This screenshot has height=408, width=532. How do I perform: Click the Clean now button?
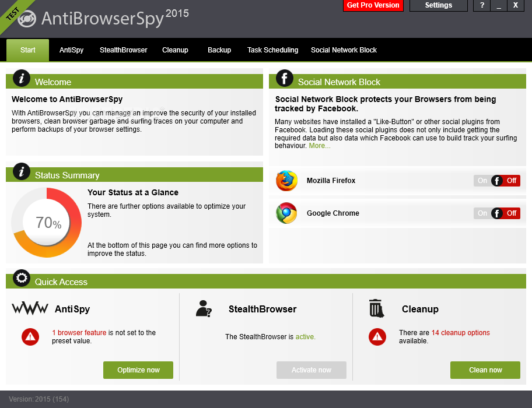click(485, 370)
